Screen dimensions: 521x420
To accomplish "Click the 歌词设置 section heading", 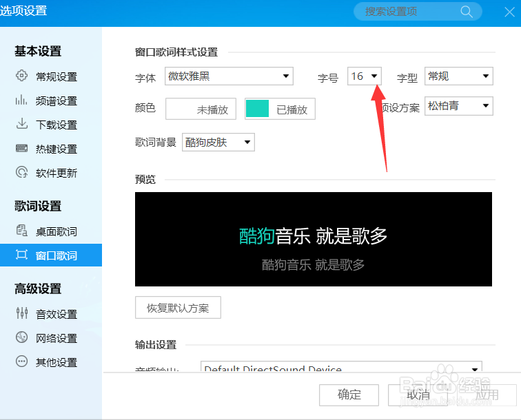I will click(38, 206).
